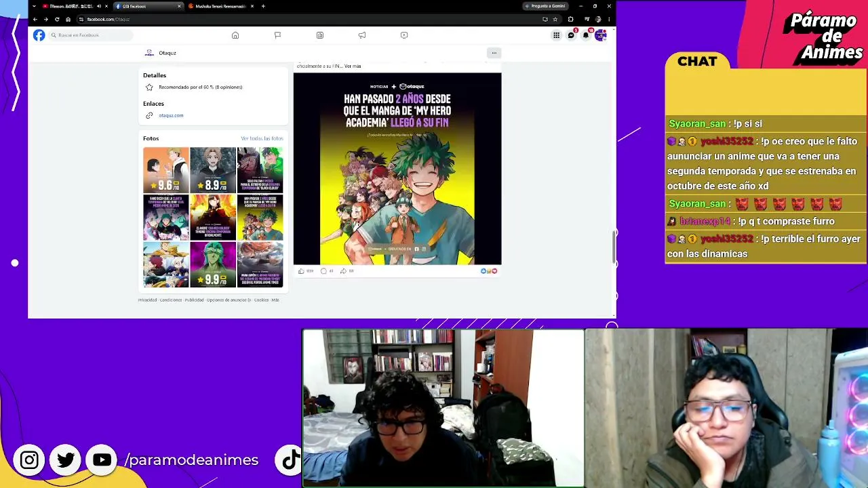Image resolution: width=868 pixels, height=488 pixels.
Task: Expand post text with Ver más
Action: click(x=353, y=66)
